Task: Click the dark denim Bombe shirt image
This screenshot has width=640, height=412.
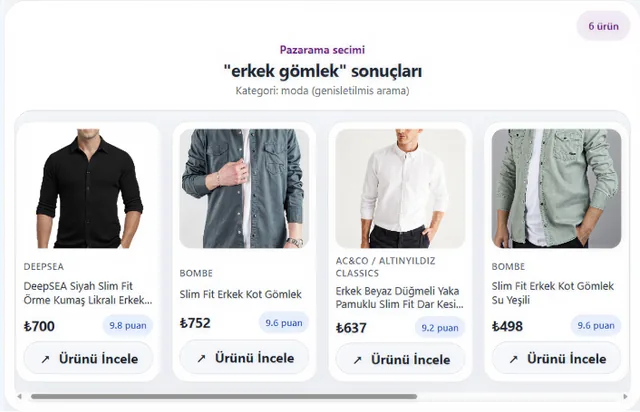Action: (244, 188)
